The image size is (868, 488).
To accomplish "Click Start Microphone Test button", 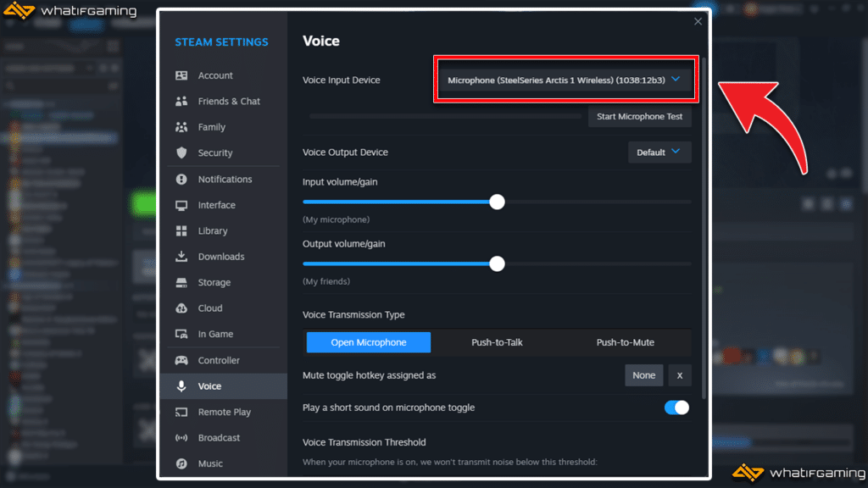I will [639, 117].
